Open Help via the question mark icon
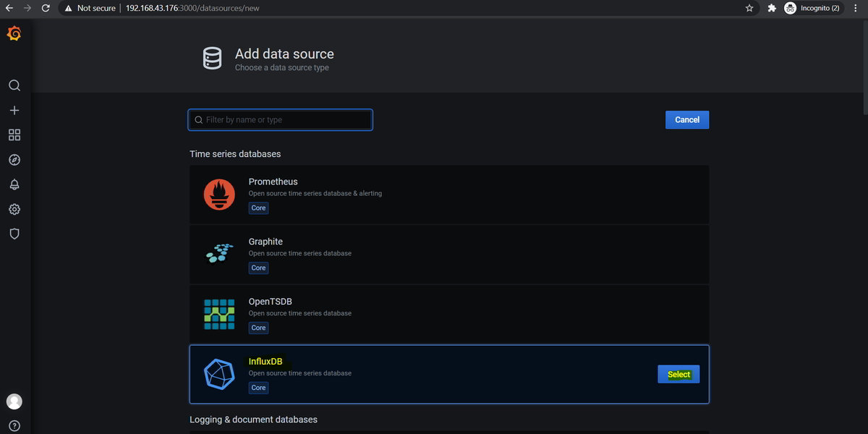This screenshot has width=868, height=434. [14, 425]
